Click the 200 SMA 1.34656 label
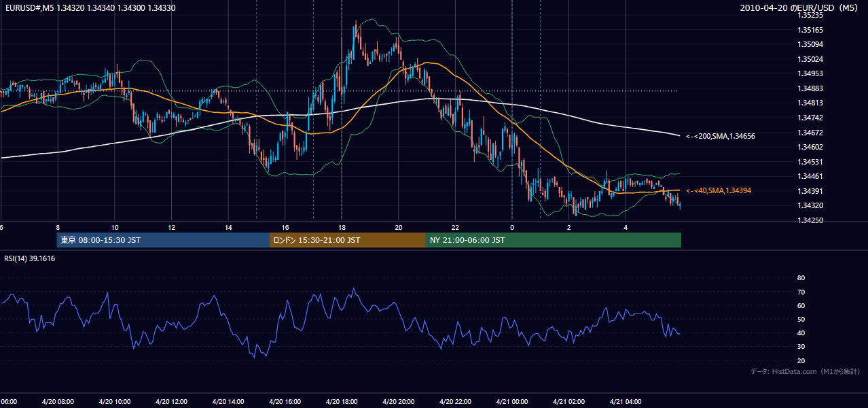868x408 pixels. click(x=721, y=136)
